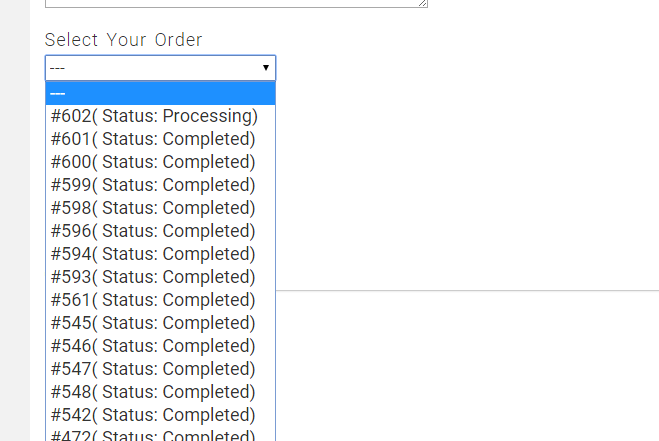Choose order #546 in the list
The image size is (659, 441).
tap(153, 346)
